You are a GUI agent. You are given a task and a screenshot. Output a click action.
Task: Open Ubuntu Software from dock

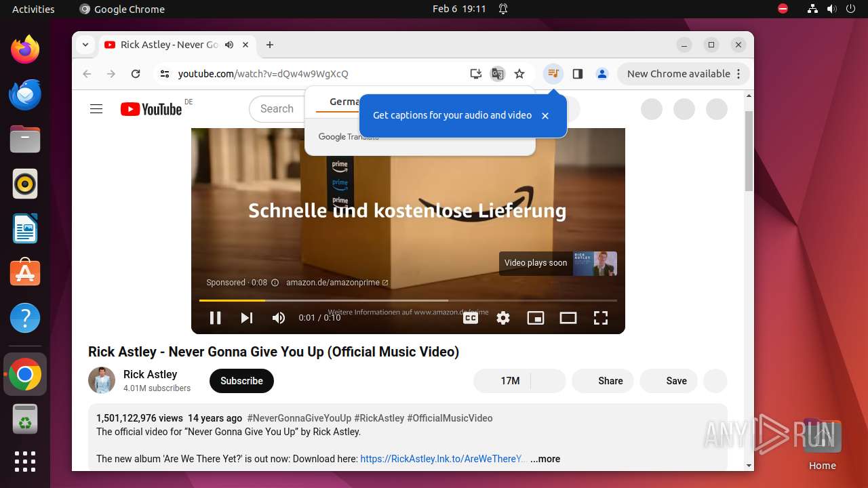point(25,273)
